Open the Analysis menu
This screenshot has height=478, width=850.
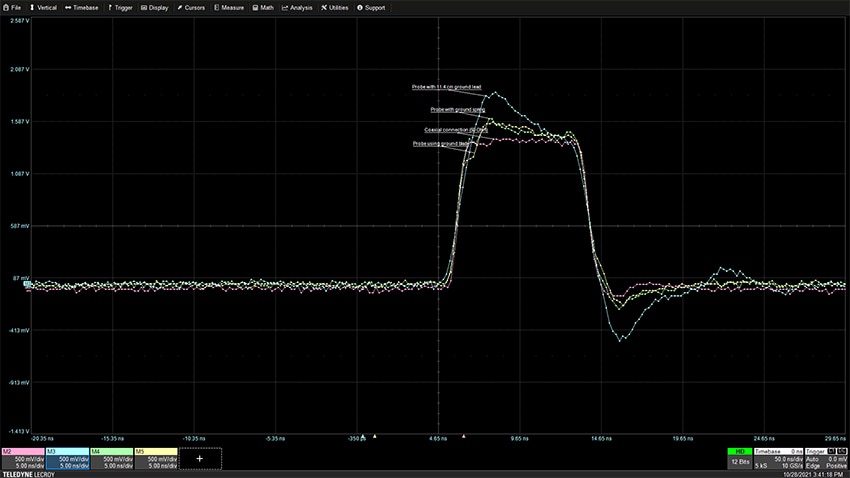[298, 7]
